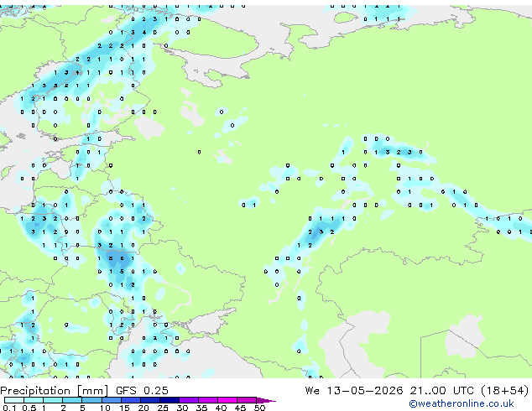Pick the 15–20 mm legend swatch
532x411 pixels.
[x=130, y=400]
